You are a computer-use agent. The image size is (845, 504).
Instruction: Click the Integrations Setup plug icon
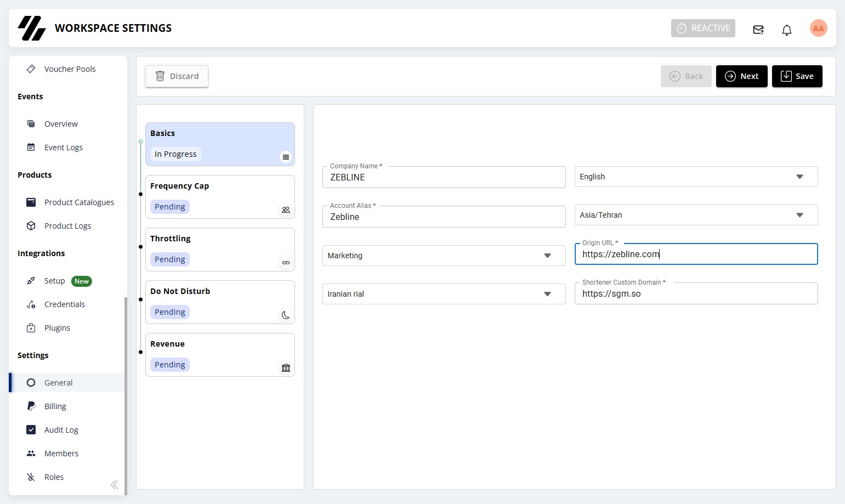[31, 281]
